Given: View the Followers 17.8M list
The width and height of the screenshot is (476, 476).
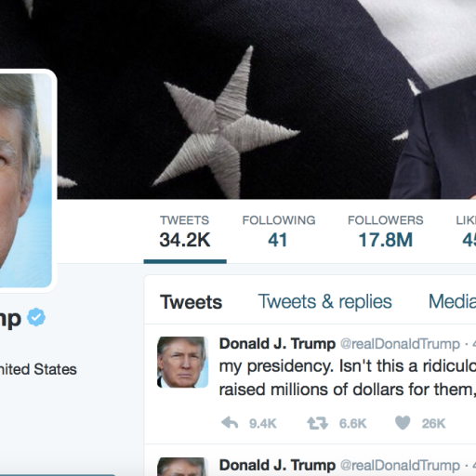Looking at the screenshot, I should (385, 232).
